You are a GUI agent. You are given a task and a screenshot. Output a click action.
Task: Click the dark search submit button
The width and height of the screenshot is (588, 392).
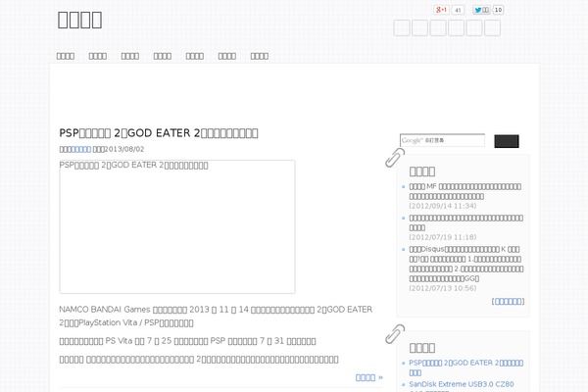(x=507, y=141)
